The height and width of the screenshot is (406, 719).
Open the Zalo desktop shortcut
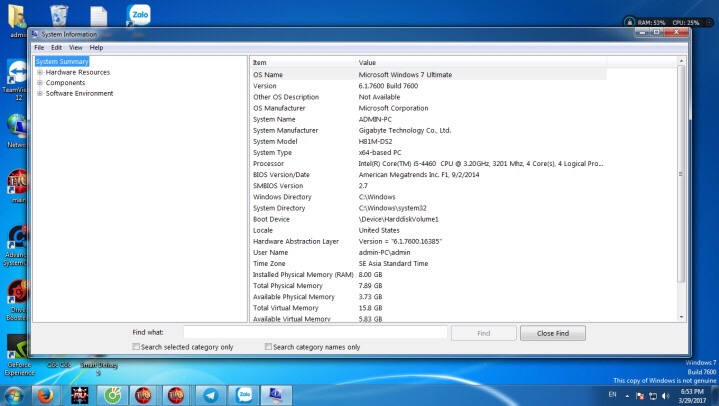(138, 16)
